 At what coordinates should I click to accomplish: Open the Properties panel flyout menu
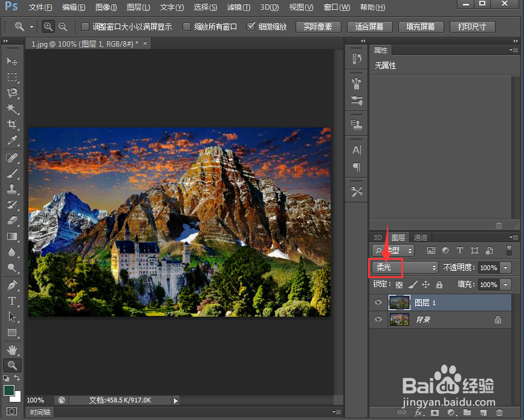pyautogui.click(x=514, y=50)
